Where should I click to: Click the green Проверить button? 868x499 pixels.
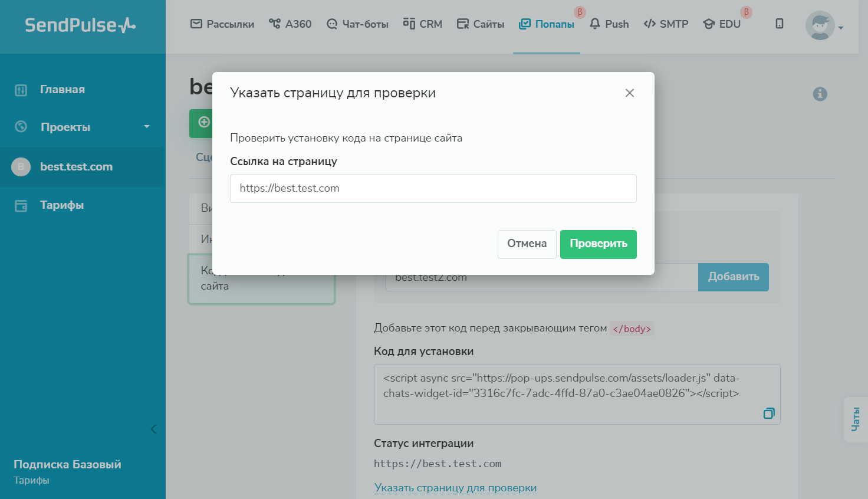(x=599, y=244)
